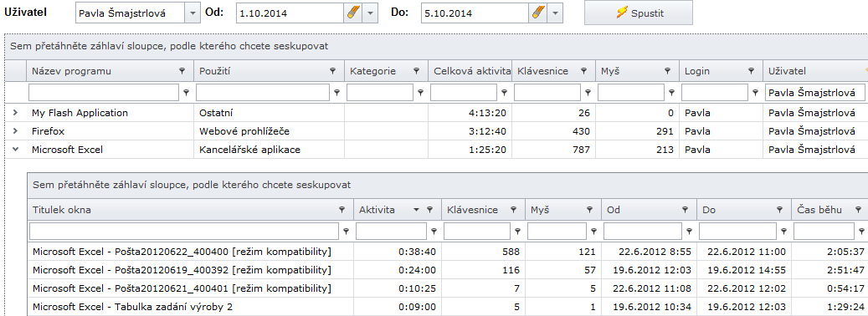Open filter options beside top Myš filter box
This screenshot has height=316, width=868.
tap(671, 93)
